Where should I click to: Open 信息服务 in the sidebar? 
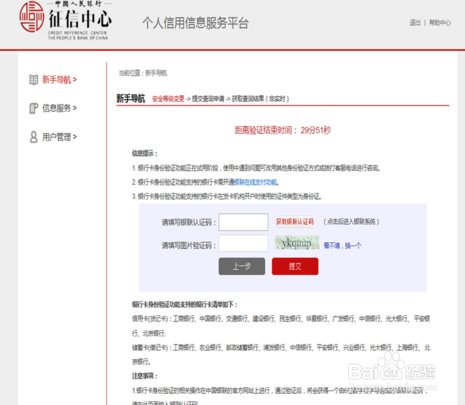pos(59,108)
